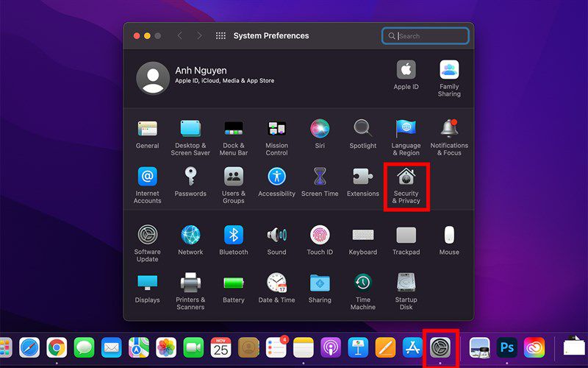Open Printers & Scanners pane
Viewport: 588px width, 368px height.
[x=190, y=291]
